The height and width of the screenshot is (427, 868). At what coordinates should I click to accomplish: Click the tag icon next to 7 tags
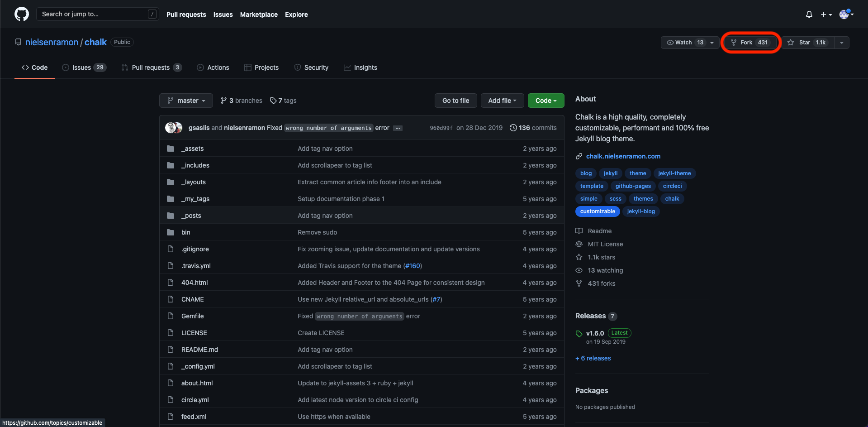pos(273,101)
